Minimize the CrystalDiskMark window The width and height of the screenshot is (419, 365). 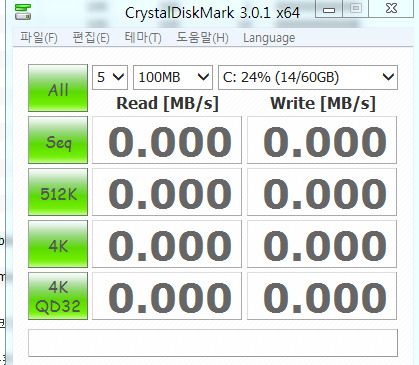(329, 9)
